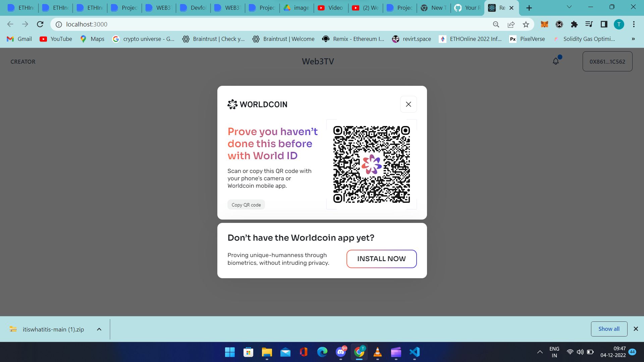644x362 pixels.
Task: Expand options for itiswhatitis-main (1).zip download
Action: (99, 329)
